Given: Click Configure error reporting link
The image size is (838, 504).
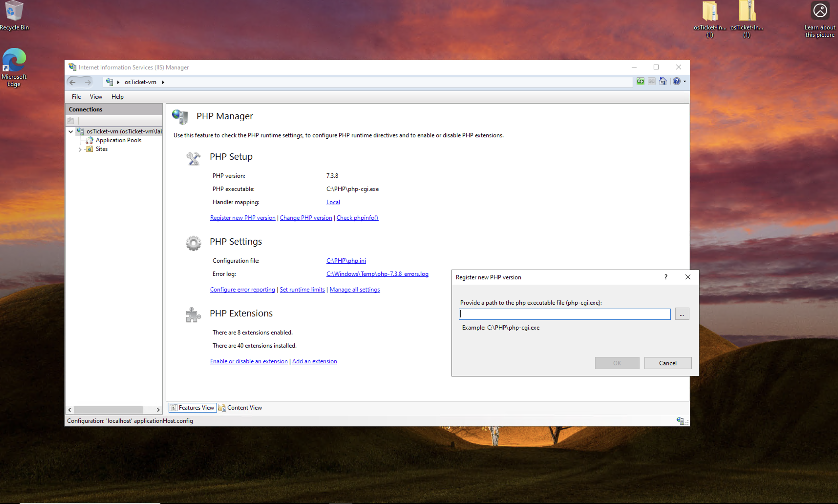Looking at the screenshot, I should pyautogui.click(x=242, y=289).
